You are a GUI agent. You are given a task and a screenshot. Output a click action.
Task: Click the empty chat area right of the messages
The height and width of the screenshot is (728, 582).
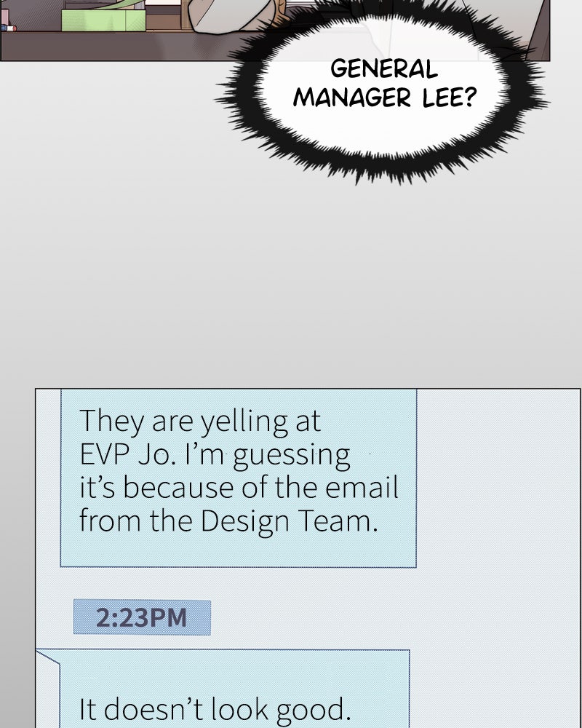(x=498, y=557)
